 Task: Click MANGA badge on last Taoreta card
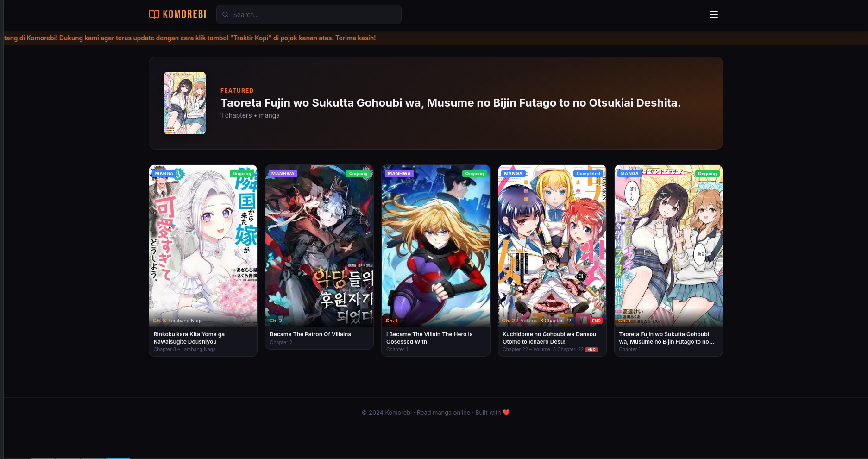click(x=629, y=174)
